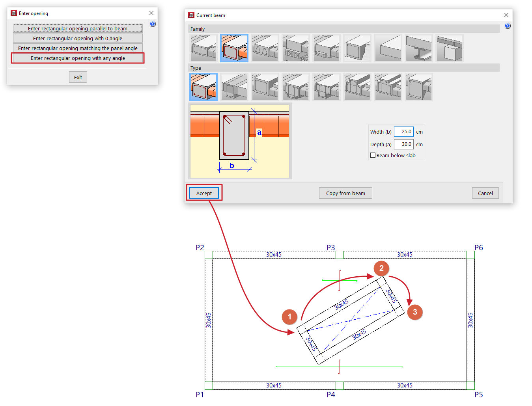Choose the second Type icon, the narrow embedded beam
Image resolution: width=532 pixels, height=406 pixels.
point(234,87)
